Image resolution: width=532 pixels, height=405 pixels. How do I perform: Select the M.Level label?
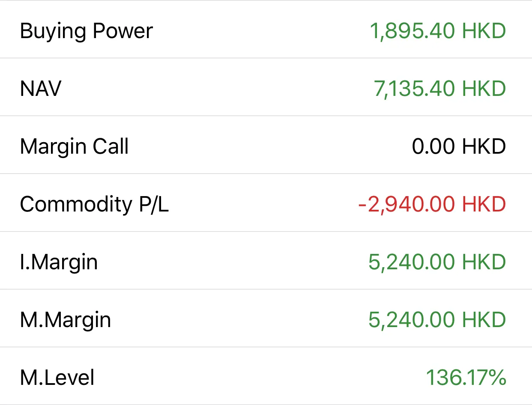point(57,378)
